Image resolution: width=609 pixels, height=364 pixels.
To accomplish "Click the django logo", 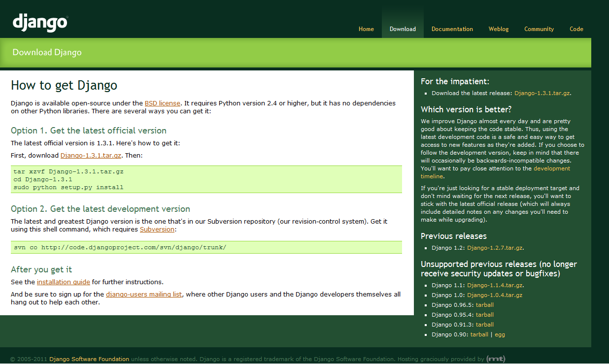I will [x=40, y=22].
